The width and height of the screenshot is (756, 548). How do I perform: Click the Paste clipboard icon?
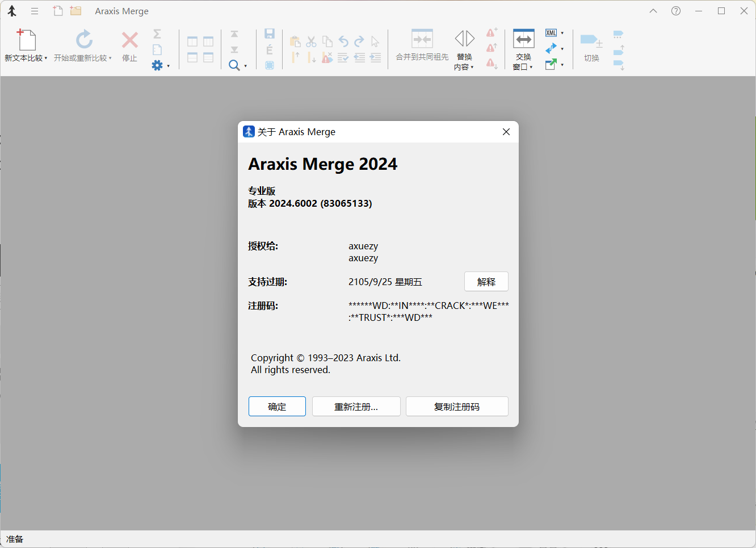tap(295, 41)
